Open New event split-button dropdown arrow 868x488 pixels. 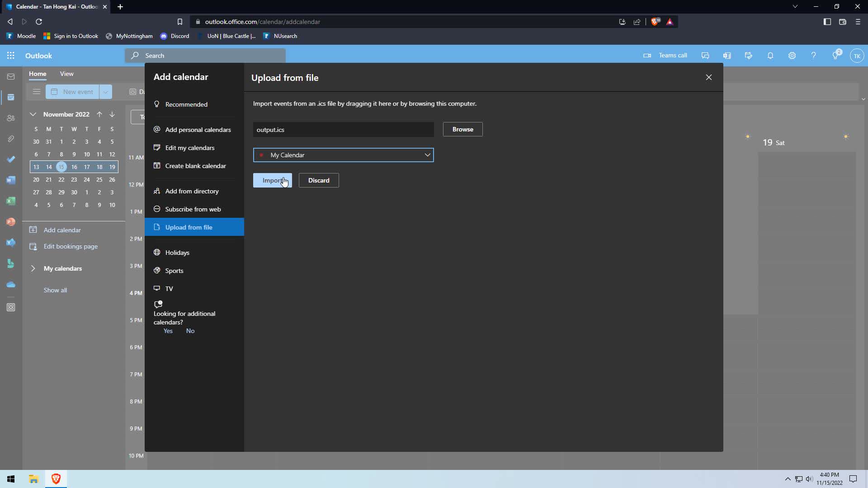coord(106,92)
